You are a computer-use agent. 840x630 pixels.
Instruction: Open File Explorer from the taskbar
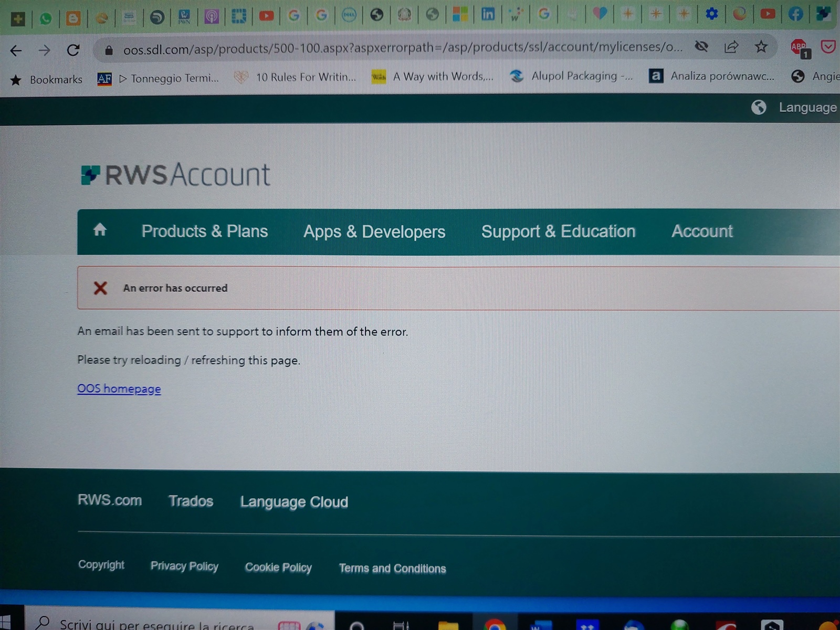pyautogui.click(x=448, y=625)
